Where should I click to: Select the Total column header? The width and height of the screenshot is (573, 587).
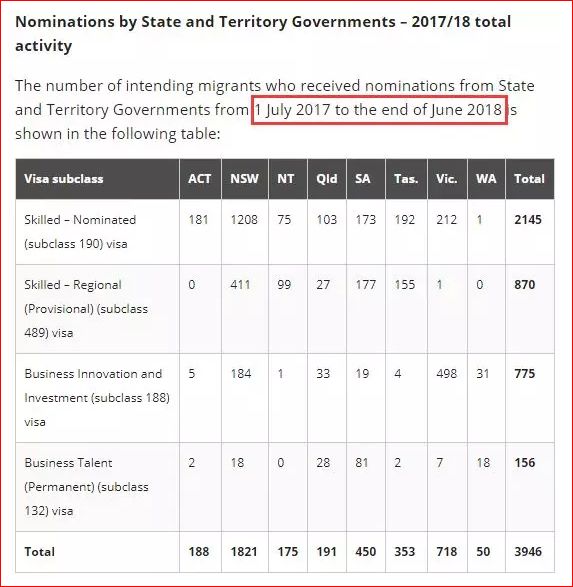(529, 179)
